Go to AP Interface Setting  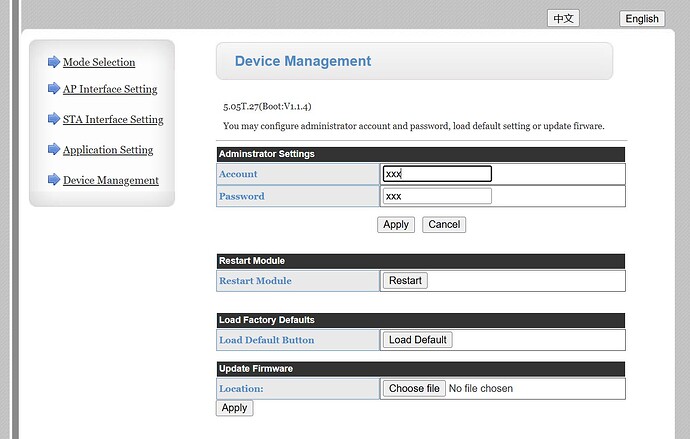click(x=110, y=89)
